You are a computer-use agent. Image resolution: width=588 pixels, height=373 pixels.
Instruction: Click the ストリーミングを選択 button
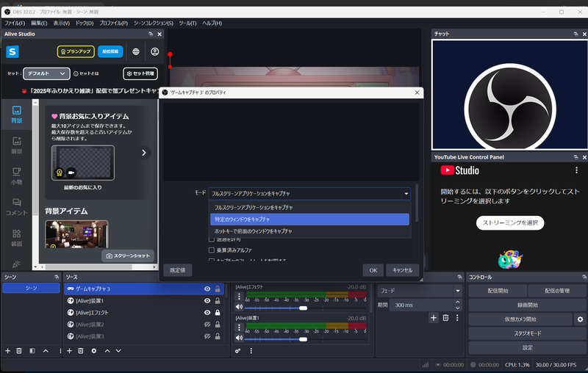point(510,222)
